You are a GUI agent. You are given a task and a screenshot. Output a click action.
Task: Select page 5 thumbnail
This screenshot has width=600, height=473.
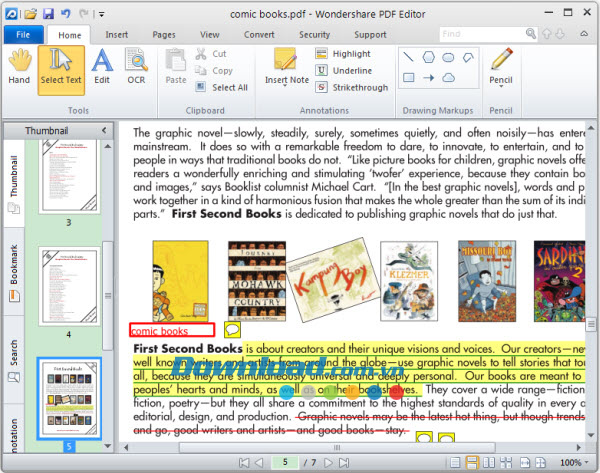[69, 398]
